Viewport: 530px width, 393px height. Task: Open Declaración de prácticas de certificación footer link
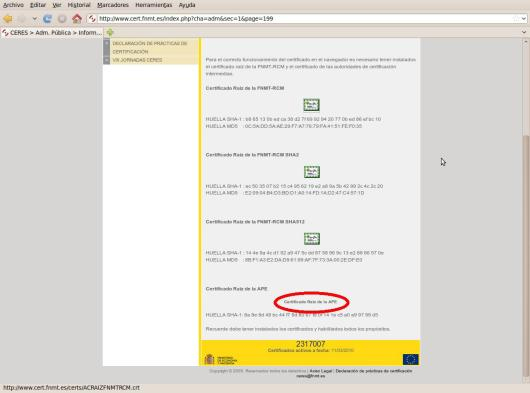coord(374,371)
